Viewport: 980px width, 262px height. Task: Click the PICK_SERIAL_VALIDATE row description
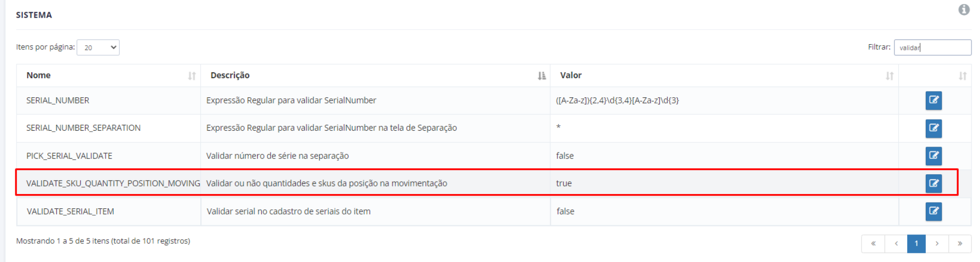pos(277,156)
